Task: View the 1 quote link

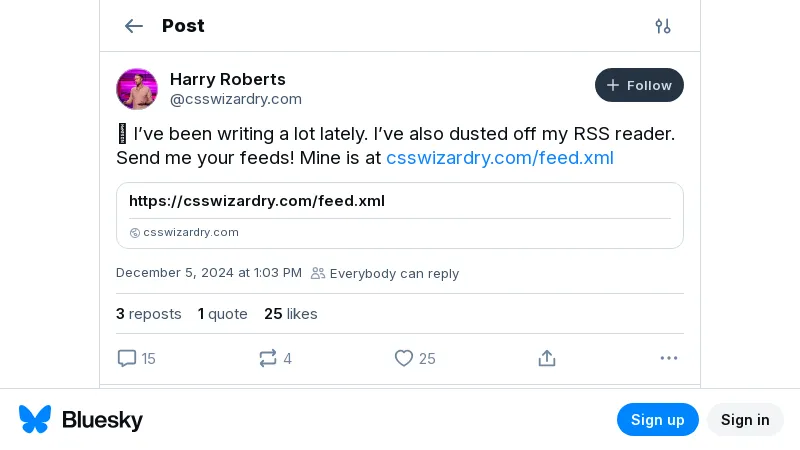Action: click(222, 313)
